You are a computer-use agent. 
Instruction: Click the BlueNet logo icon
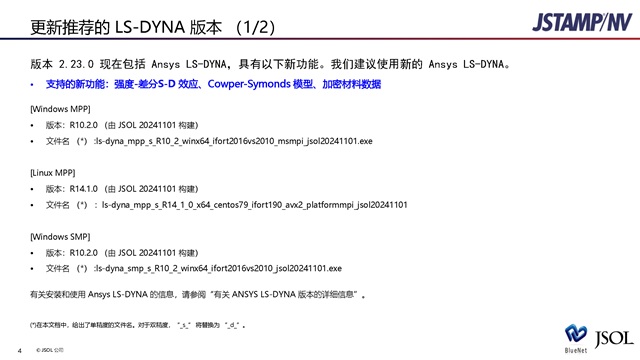point(576,334)
